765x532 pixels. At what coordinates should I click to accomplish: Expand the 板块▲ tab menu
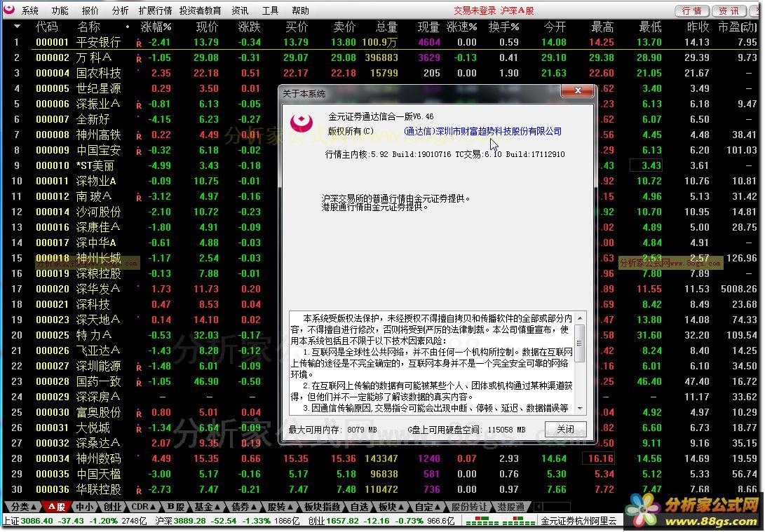pyautogui.click(x=392, y=507)
